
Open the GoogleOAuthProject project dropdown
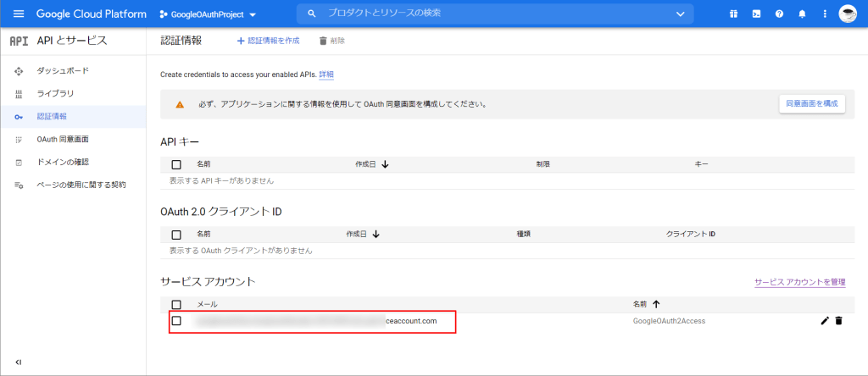pyautogui.click(x=209, y=14)
